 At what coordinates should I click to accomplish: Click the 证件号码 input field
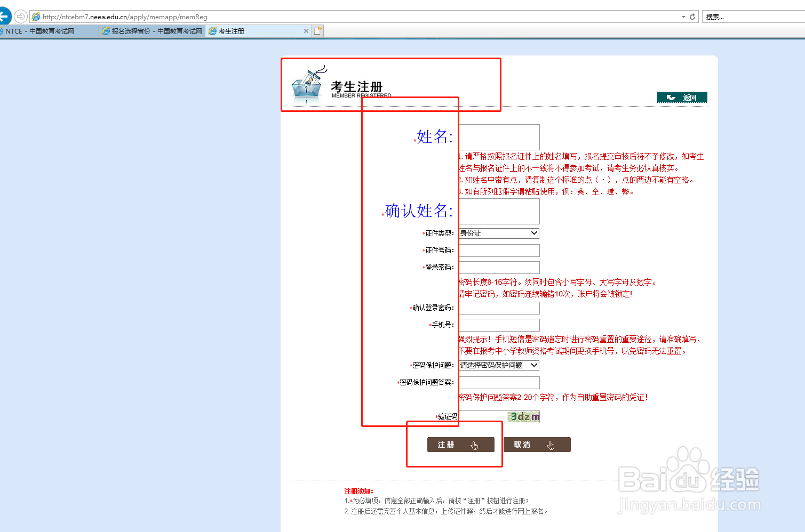pos(499,251)
